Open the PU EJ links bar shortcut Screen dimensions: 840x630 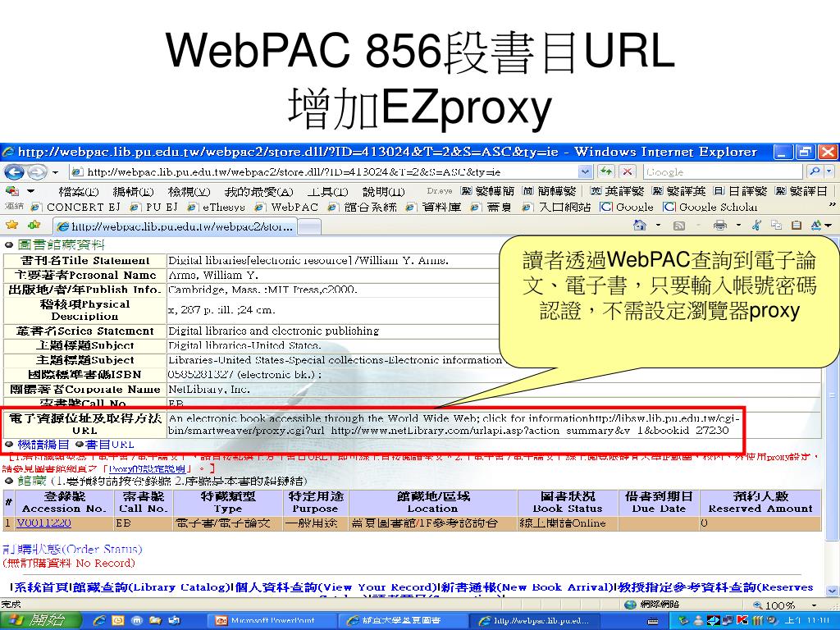153,207
